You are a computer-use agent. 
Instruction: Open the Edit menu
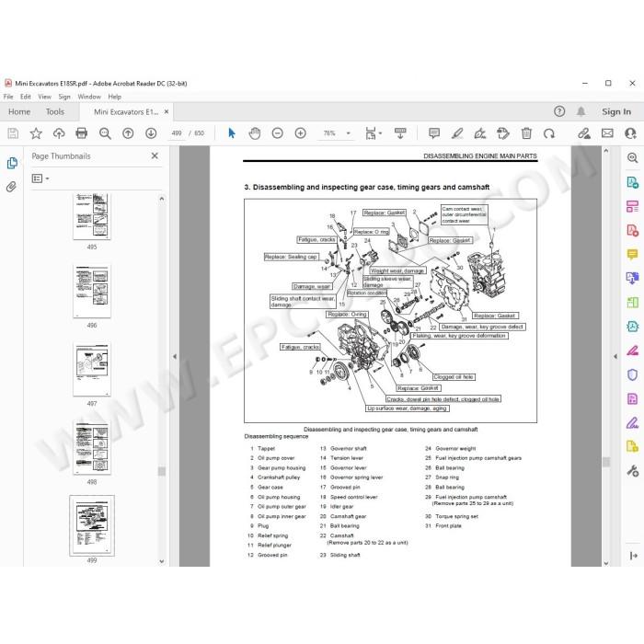click(26, 97)
